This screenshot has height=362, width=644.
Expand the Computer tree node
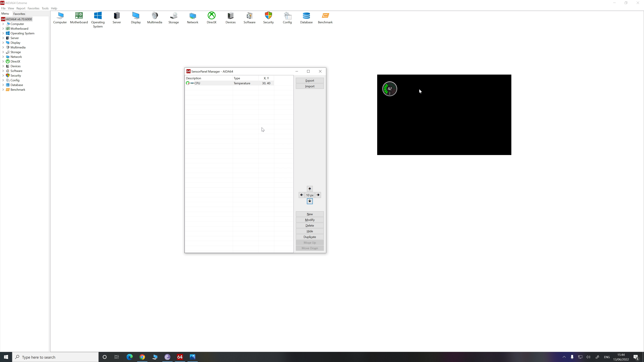[x=3, y=24]
